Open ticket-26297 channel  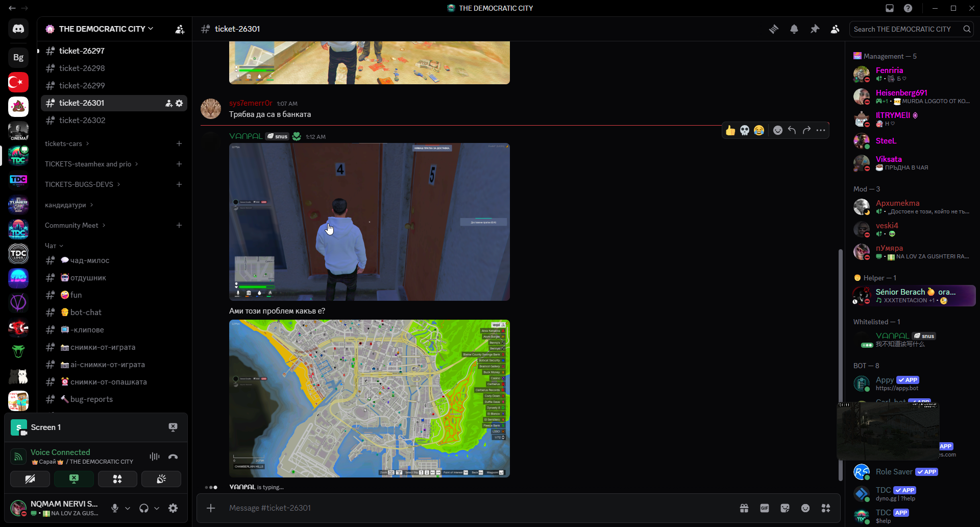click(x=114, y=51)
